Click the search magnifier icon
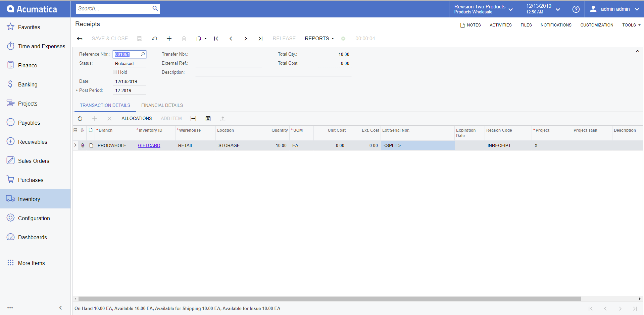Viewport: 644px width, 315px height. click(155, 8)
